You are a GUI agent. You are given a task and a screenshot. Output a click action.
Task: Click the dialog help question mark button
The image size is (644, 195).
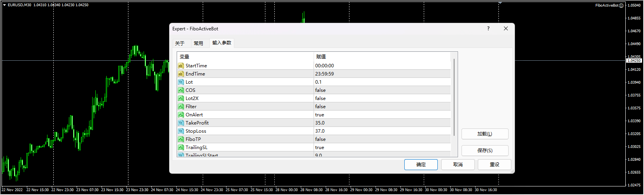click(x=488, y=28)
